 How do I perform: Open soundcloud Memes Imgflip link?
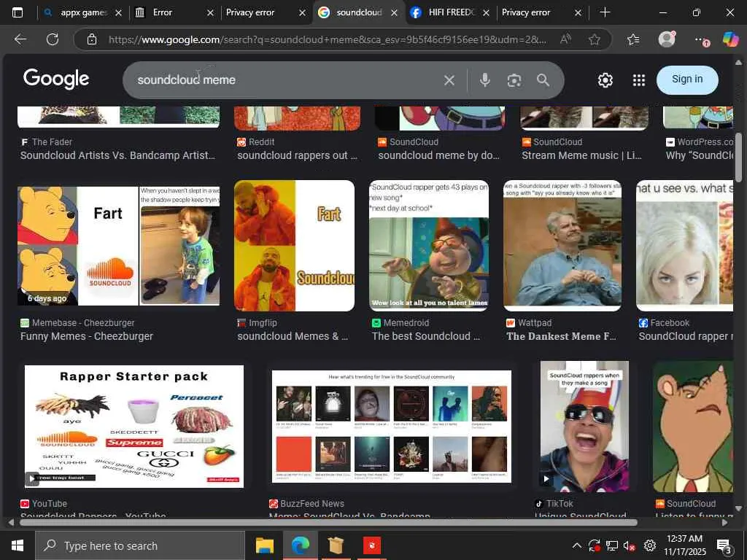[293, 336]
